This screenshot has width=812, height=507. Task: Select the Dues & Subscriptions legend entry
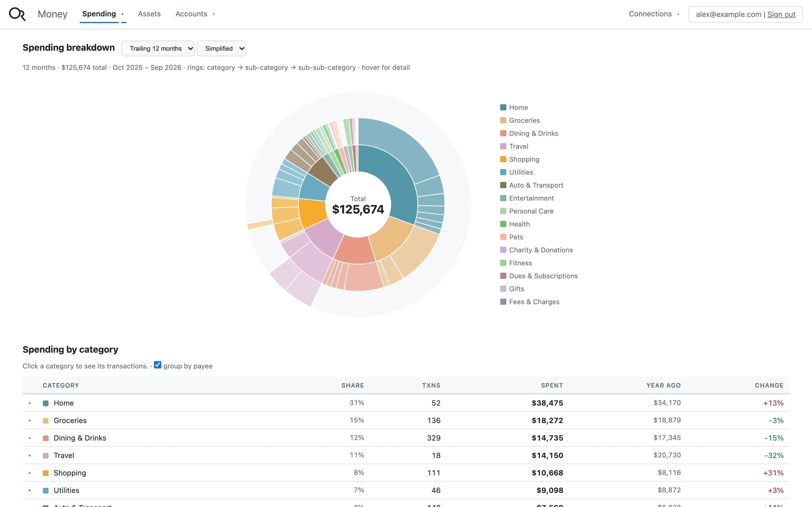pos(539,276)
